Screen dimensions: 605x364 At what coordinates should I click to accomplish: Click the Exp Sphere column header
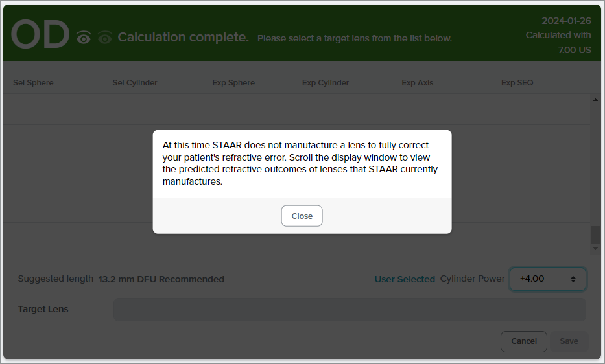tap(233, 83)
